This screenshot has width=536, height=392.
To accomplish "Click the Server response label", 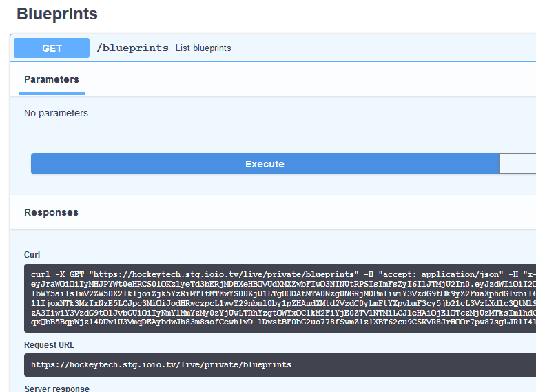I will coord(56,389).
